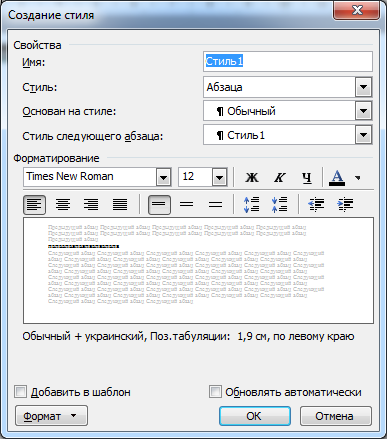Set 1.5 line spacing
This screenshot has width=387, height=439.
coord(187,204)
